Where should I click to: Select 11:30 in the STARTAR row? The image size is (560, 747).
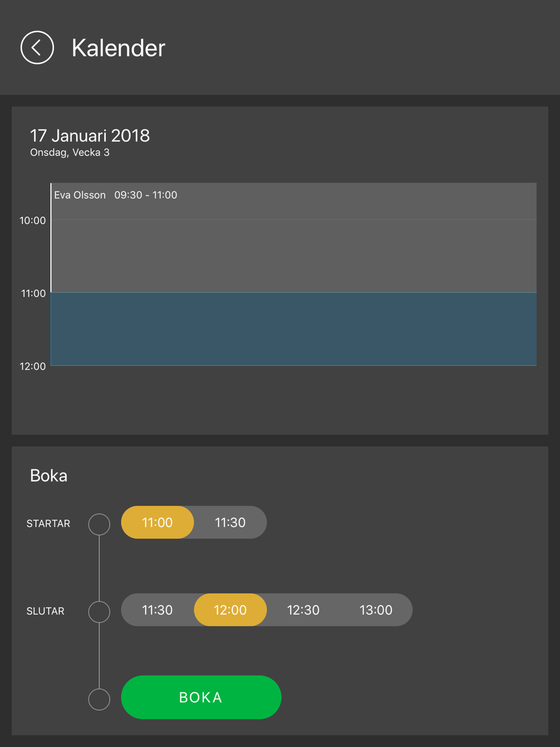point(230,522)
